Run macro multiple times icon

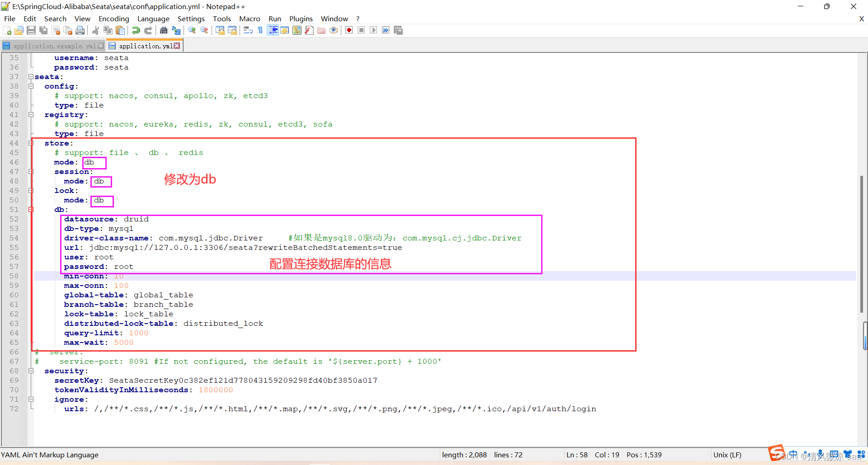[x=386, y=30]
